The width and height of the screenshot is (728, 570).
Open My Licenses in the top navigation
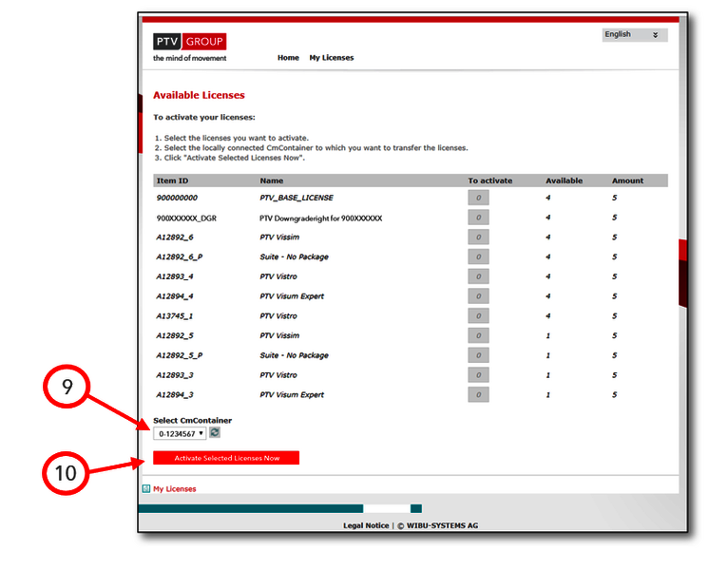tap(331, 58)
